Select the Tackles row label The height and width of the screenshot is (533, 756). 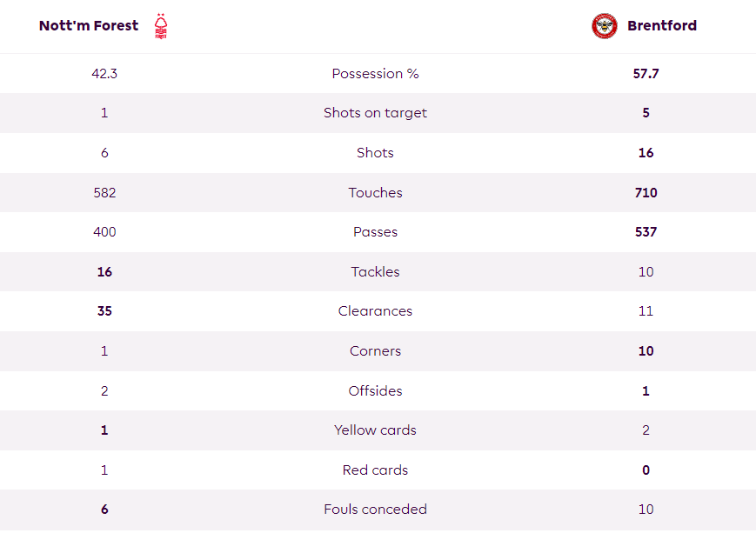375,272
